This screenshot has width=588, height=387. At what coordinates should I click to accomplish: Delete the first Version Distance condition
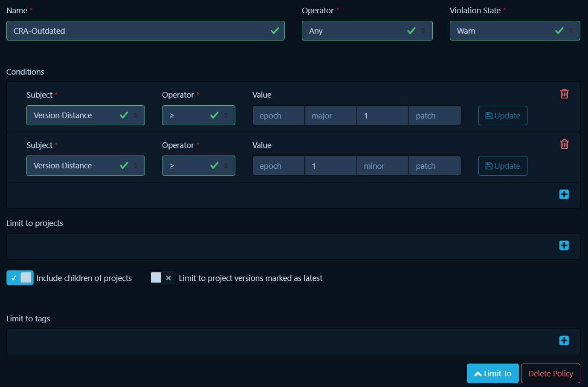pos(564,94)
